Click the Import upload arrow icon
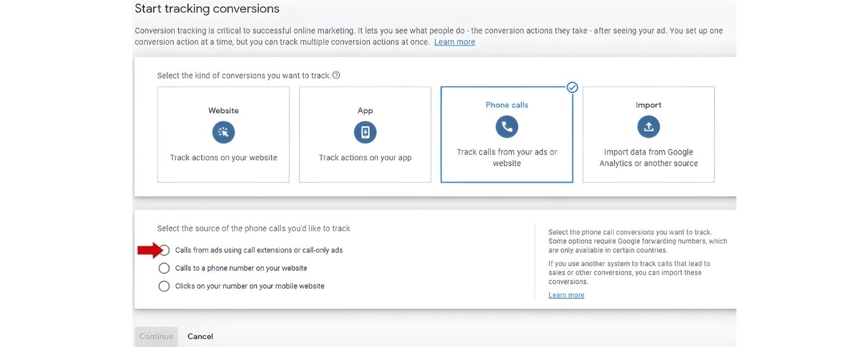868x347 pixels. point(648,127)
